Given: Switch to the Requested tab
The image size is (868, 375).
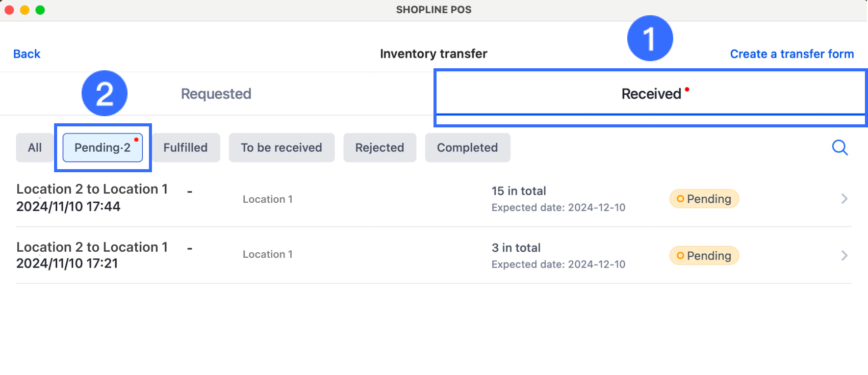Looking at the screenshot, I should tap(216, 94).
